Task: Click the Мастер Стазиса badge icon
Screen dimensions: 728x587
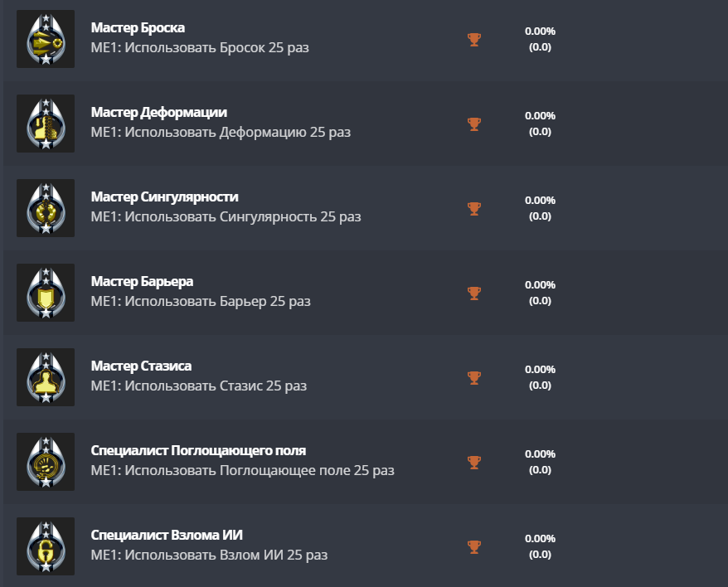Action: [x=46, y=377]
